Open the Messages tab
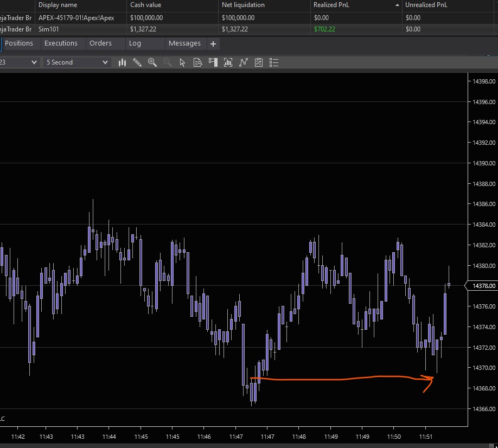 (x=184, y=43)
